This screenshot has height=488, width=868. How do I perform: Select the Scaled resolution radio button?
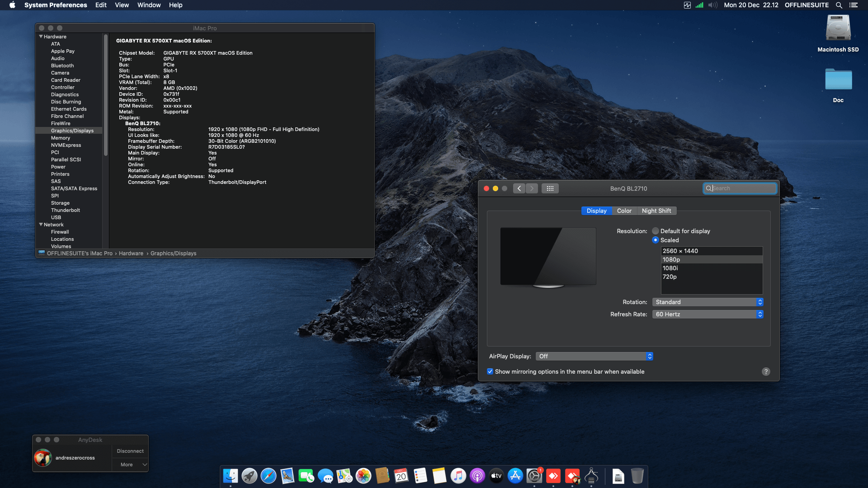pos(656,240)
